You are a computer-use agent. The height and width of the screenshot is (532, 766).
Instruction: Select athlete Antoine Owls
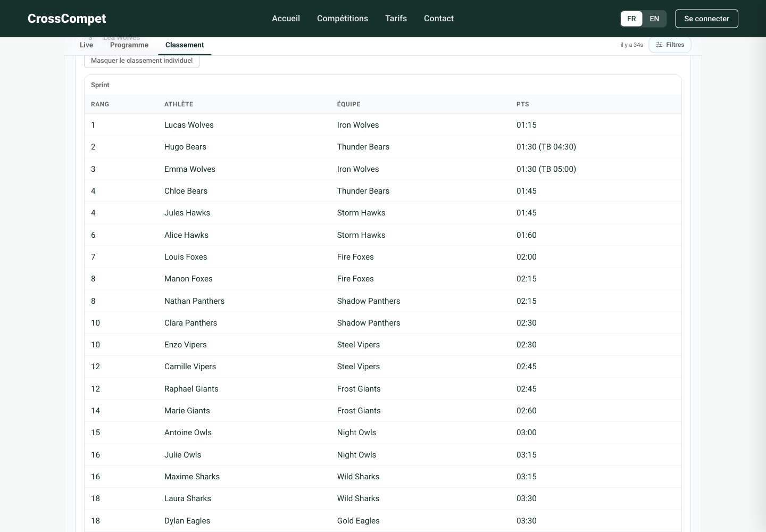(188, 433)
